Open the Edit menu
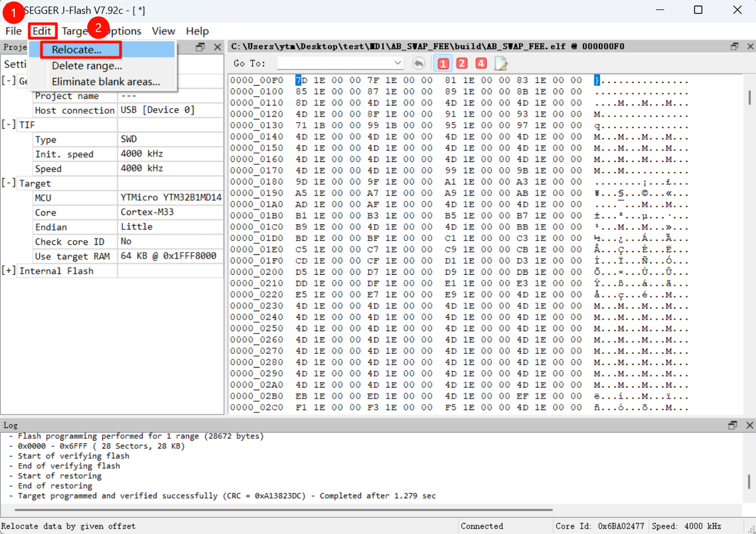The image size is (756, 534). pyautogui.click(x=43, y=31)
